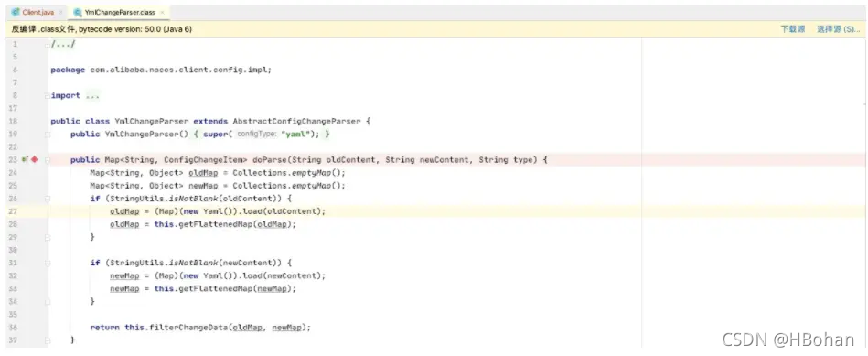Click the YmlChangeParser class name on line 18
868x356 pixels.
click(x=151, y=121)
